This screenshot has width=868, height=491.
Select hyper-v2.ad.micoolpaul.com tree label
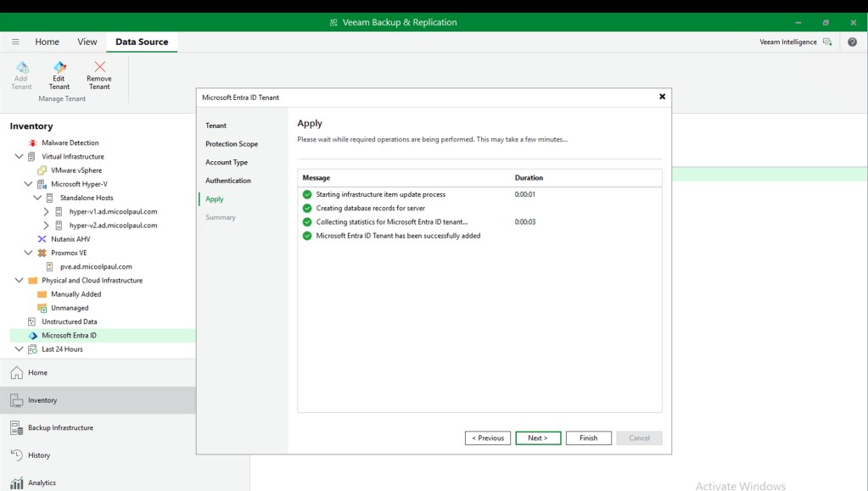[113, 226]
